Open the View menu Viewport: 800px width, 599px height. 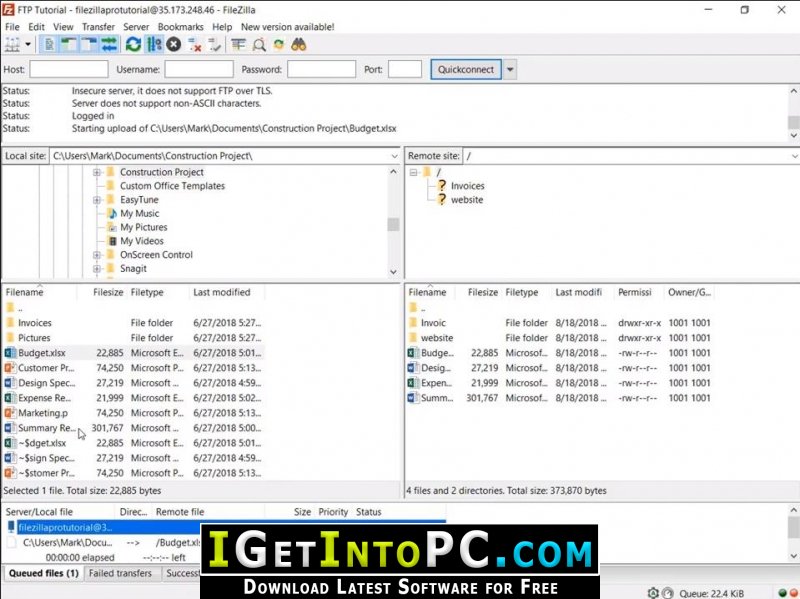[63, 27]
